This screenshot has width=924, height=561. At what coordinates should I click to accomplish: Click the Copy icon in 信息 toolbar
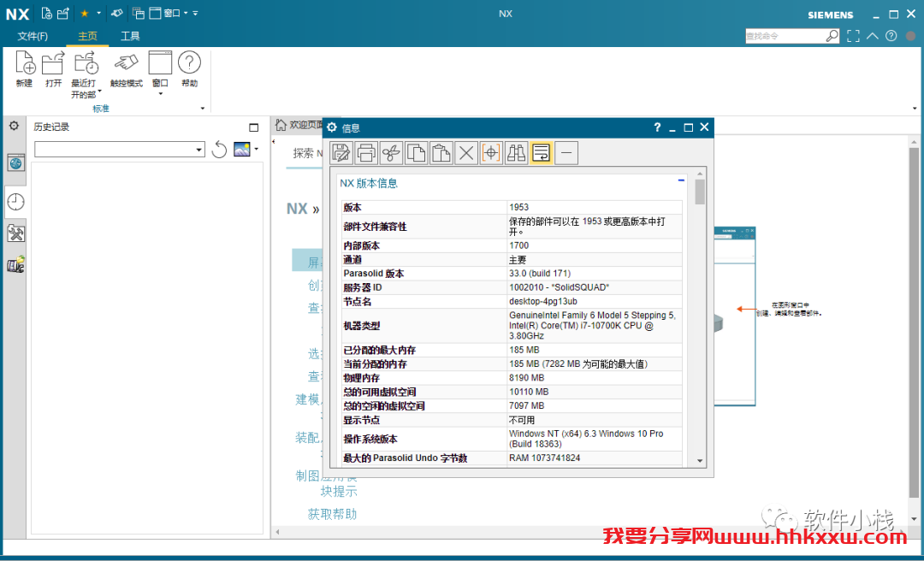click(417, 154)
